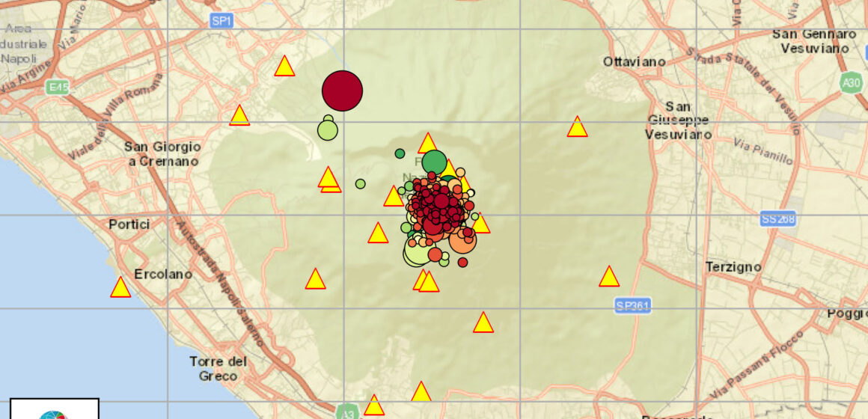Click the E45 road shield
Screen dimensions: 868x419
click(x=58, y=87)
